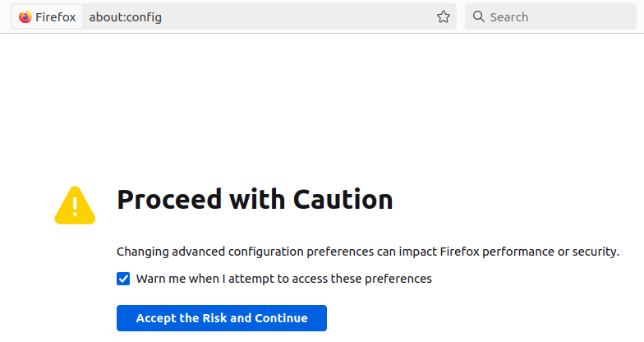The height and width of the screenshot is (342, 644).
Task: Click the word "Caution" in the heading
Action: [x=343, y=200]
